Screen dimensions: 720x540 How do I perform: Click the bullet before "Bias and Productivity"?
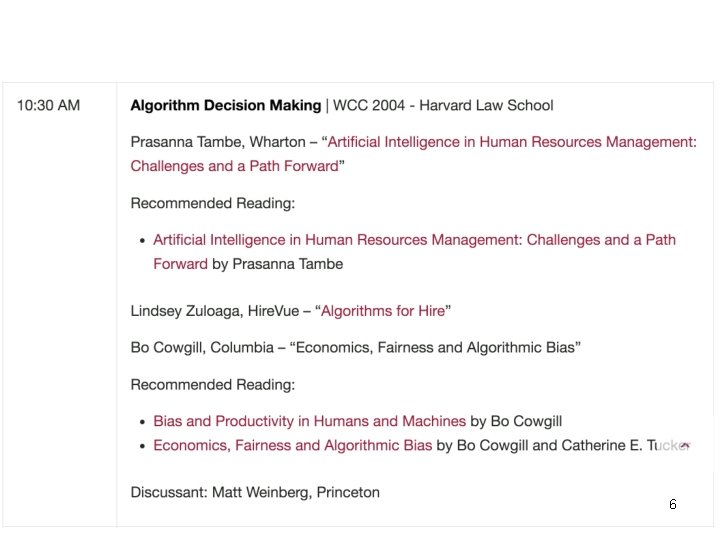coord(144,422)
